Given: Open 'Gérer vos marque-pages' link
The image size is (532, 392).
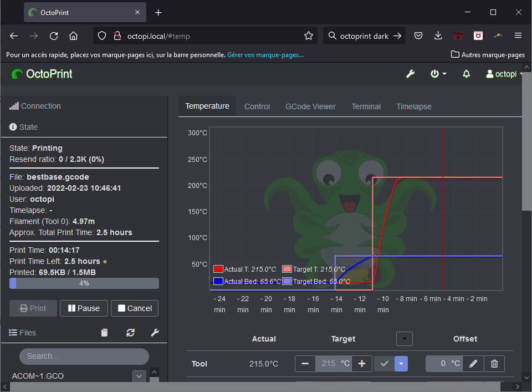Looking at the screenshot, I should click(265, 55).
